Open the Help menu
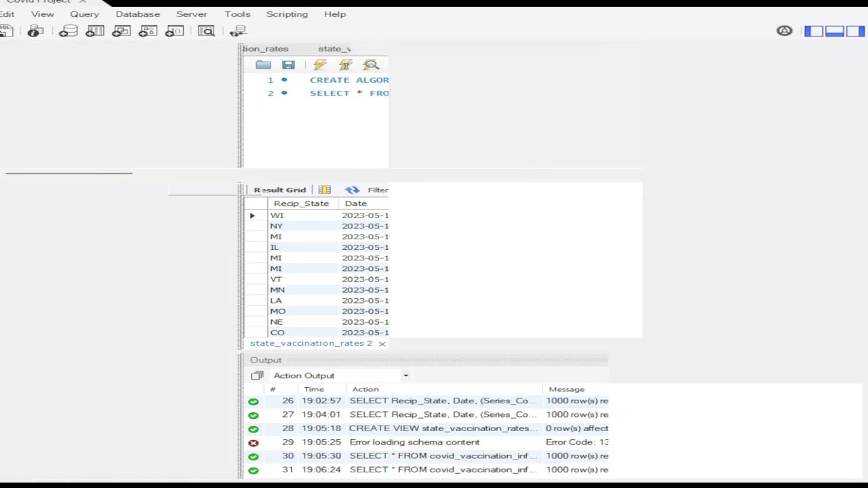 [x=335, y=14]
